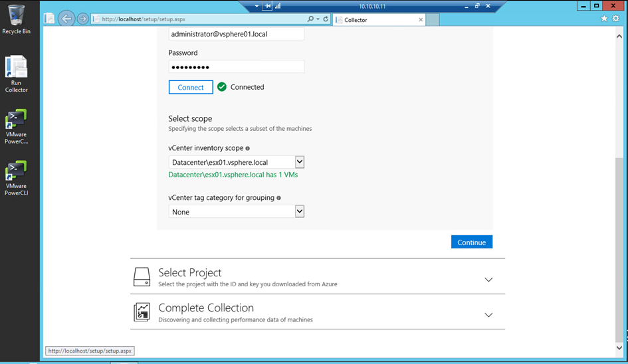Open the Recycle Bin desktop icon

tap(16, 19)
